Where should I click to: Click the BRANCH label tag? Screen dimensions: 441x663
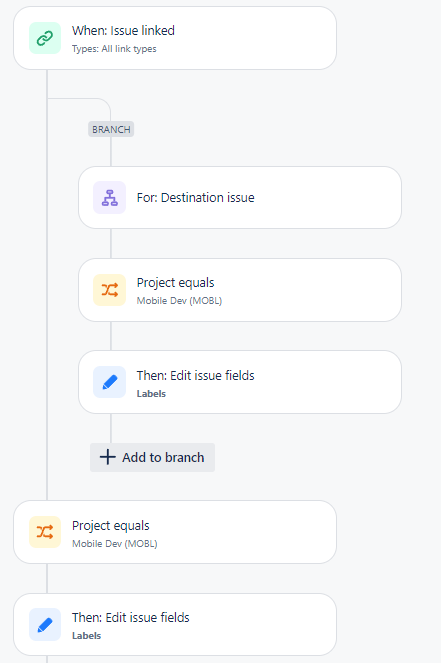click(111, 129)
